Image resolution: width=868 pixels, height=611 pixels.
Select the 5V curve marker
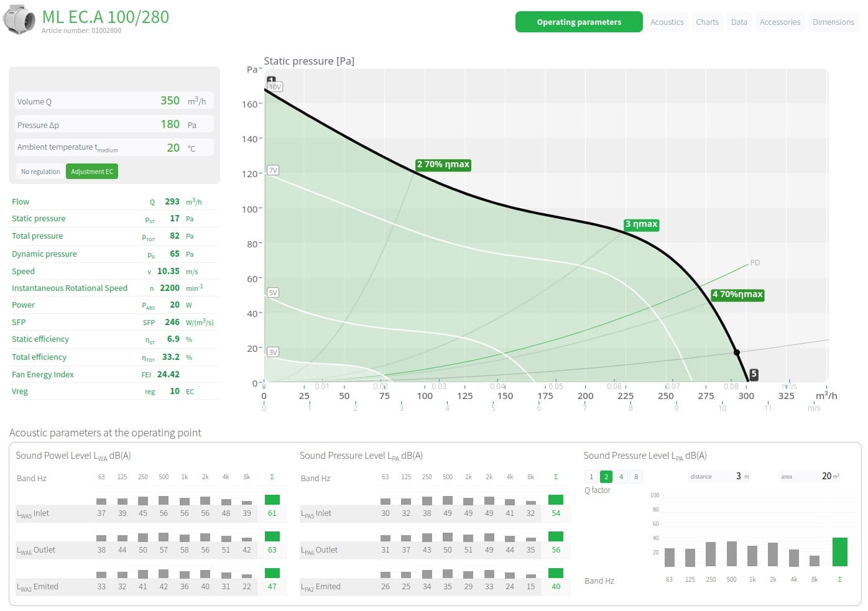tap(272, 293)
